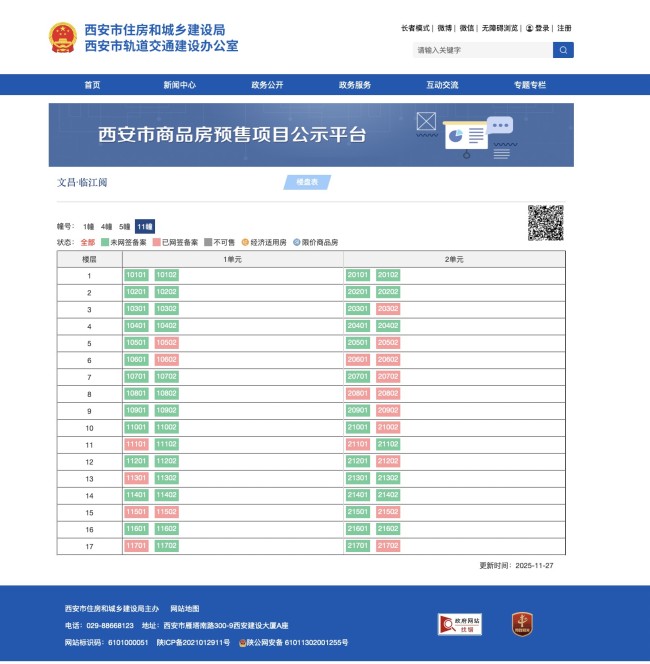650x664 pixels.
Task: Open unit 21202 on floor 12
Action: pos(388,461)
